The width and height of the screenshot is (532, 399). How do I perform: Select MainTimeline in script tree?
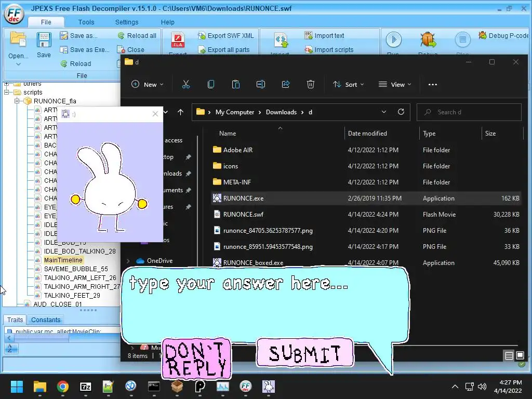pyautogui.click(x=63, y=260)
